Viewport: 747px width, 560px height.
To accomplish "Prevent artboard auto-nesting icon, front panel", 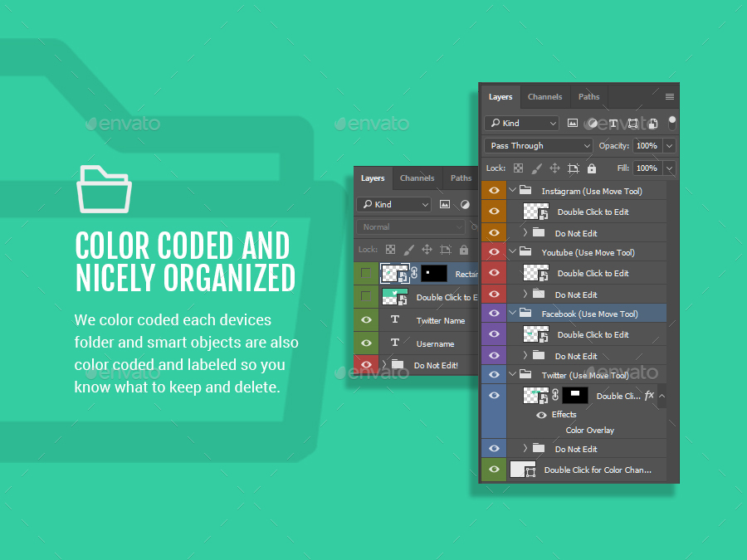I will (x=573, y=168).
